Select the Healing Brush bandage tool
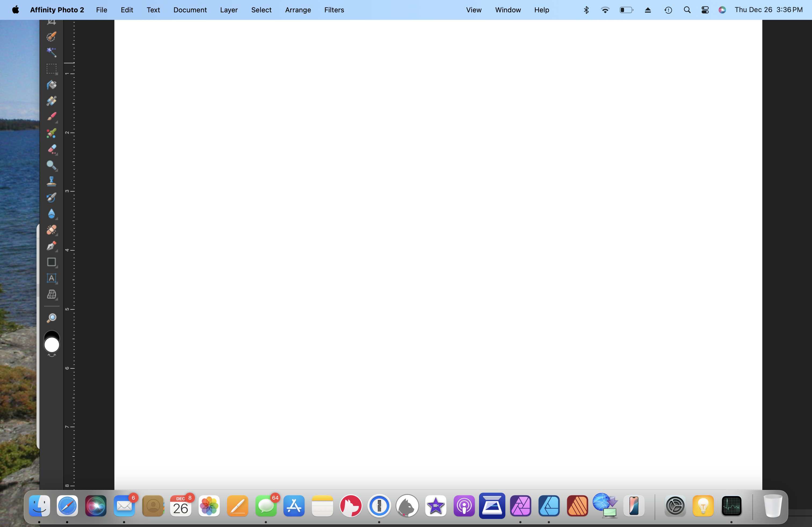The height and width of the screenshot is (527, 812). click(x=51, y=230)
